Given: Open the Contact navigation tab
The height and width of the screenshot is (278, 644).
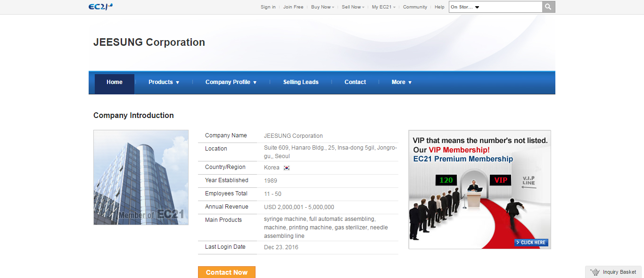Looking at the screenshot, I should tap(355, 82).
